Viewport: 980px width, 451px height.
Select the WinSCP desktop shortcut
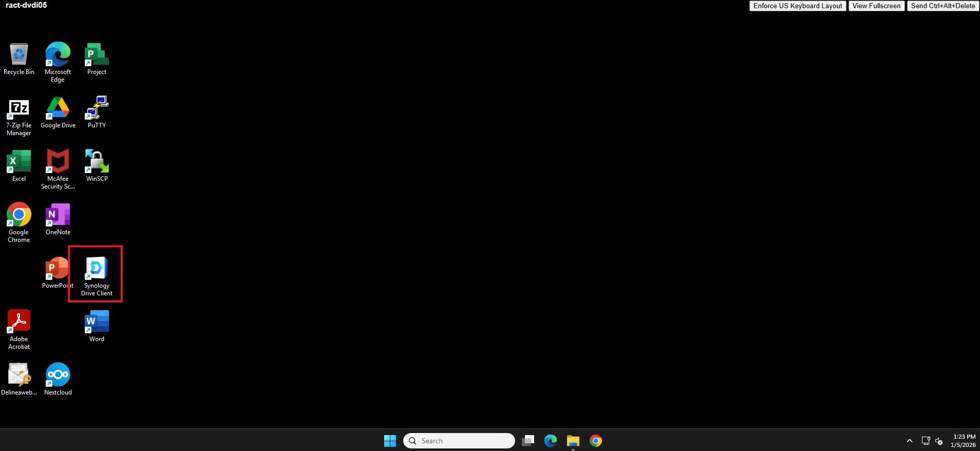pos(97,166)
